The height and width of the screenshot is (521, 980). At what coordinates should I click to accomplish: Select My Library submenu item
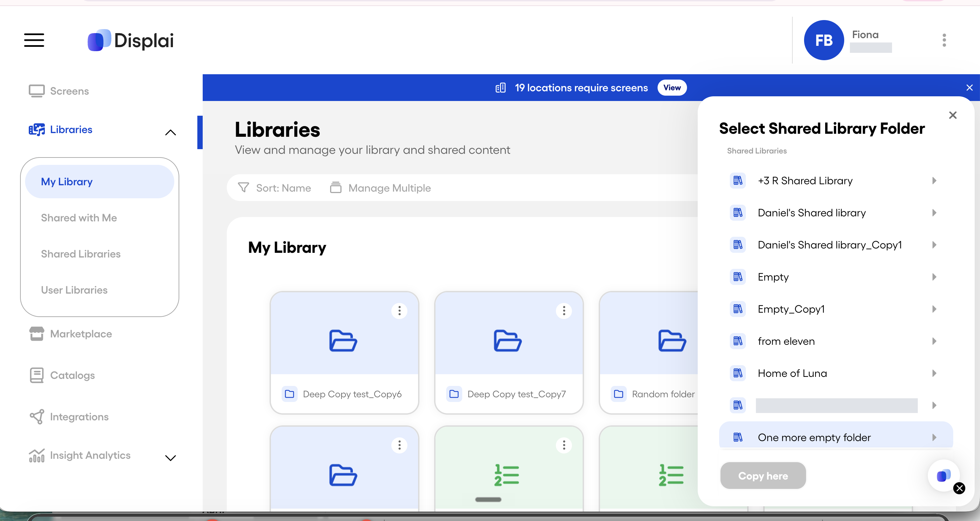click(x=100, y=181)
